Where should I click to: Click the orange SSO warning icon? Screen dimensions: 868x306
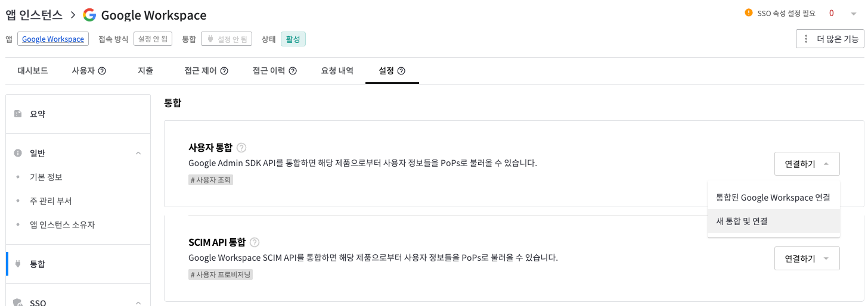point(749,13)
